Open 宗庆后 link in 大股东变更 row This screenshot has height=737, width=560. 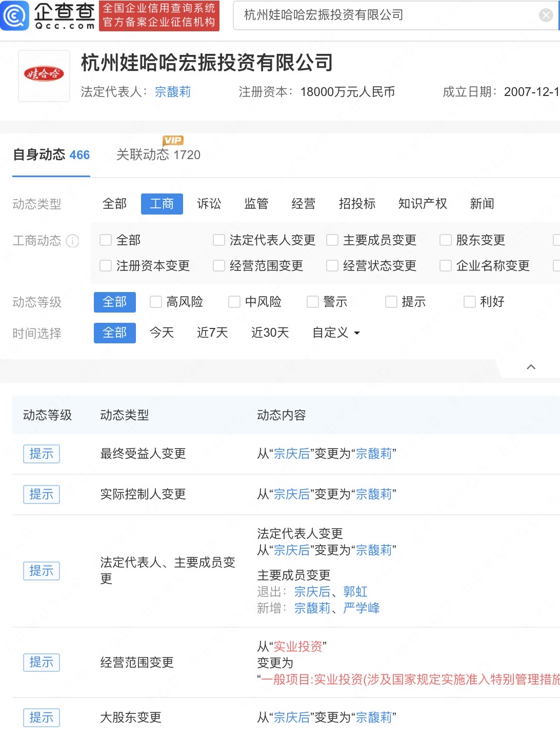[292, 717]
